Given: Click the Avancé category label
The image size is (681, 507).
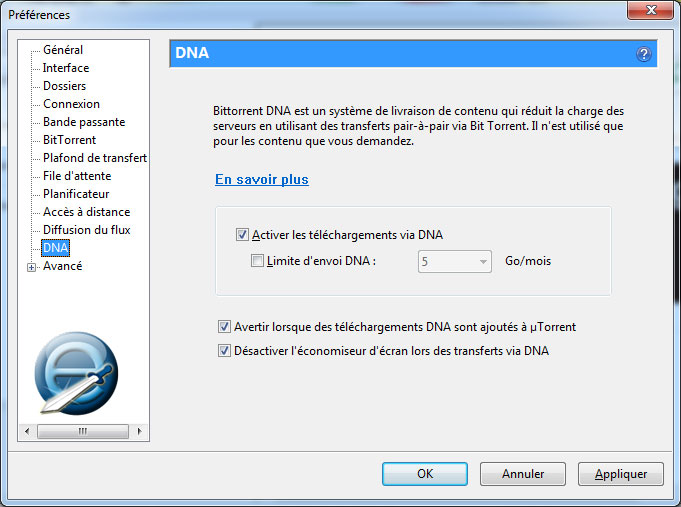Looking at the screenshot, I should (x=62, y=266).
